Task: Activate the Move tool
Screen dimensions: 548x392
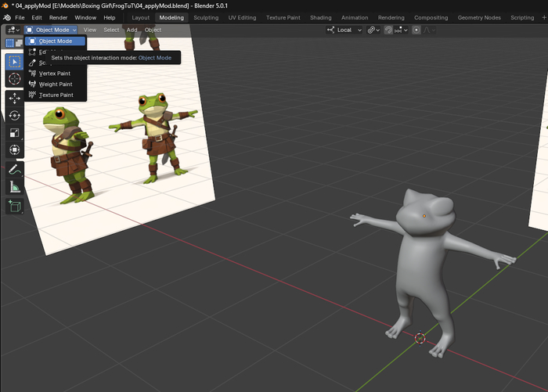Action: (14, 99)
